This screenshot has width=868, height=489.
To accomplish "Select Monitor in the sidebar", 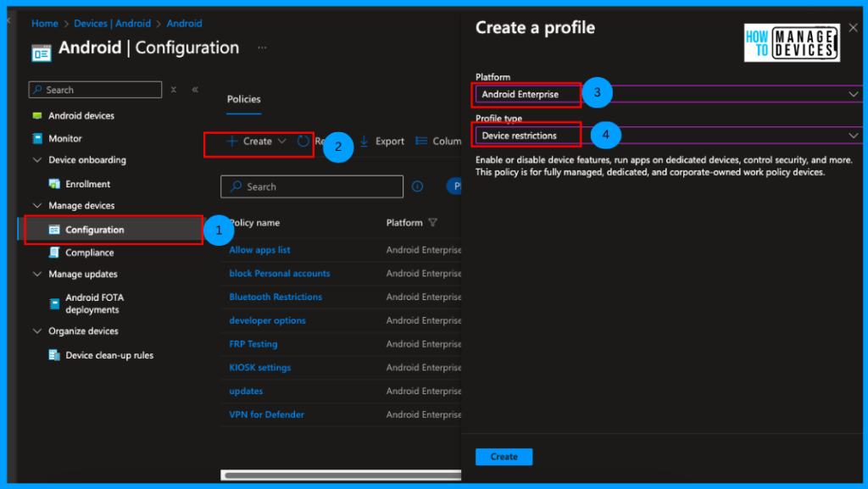I will tap(64, 138).
